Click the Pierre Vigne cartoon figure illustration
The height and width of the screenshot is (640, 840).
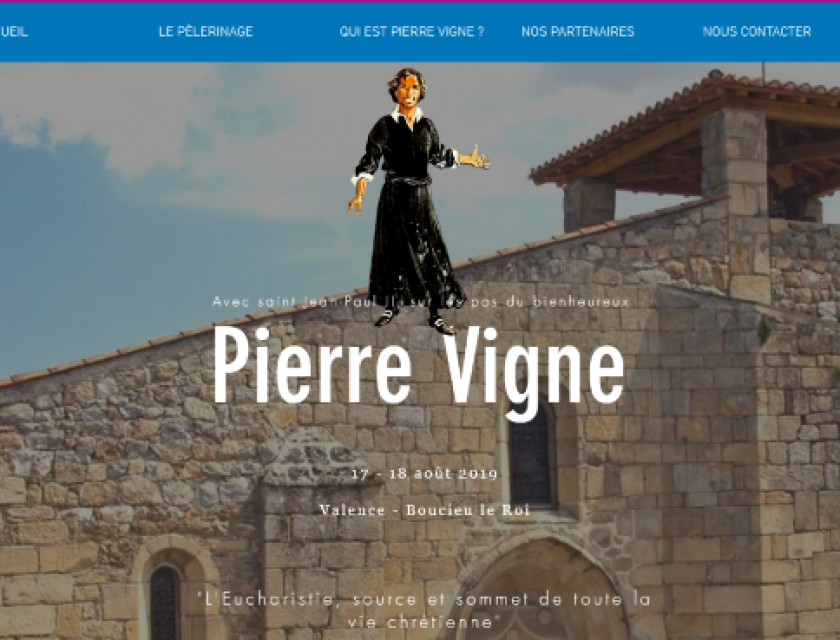tap(412, 201)
